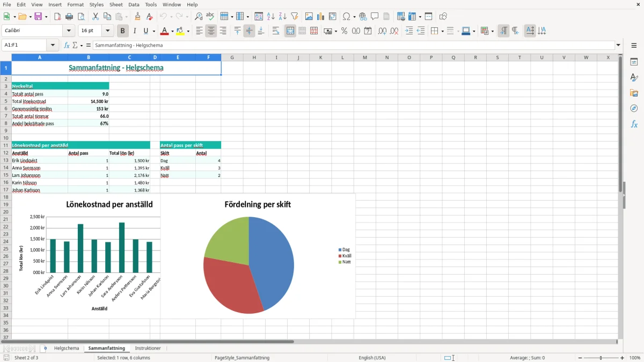Insert a pivot table via toolbar icon
This screenshot has width=644, height=362.
pyautogui.click(x=333, y=17)
